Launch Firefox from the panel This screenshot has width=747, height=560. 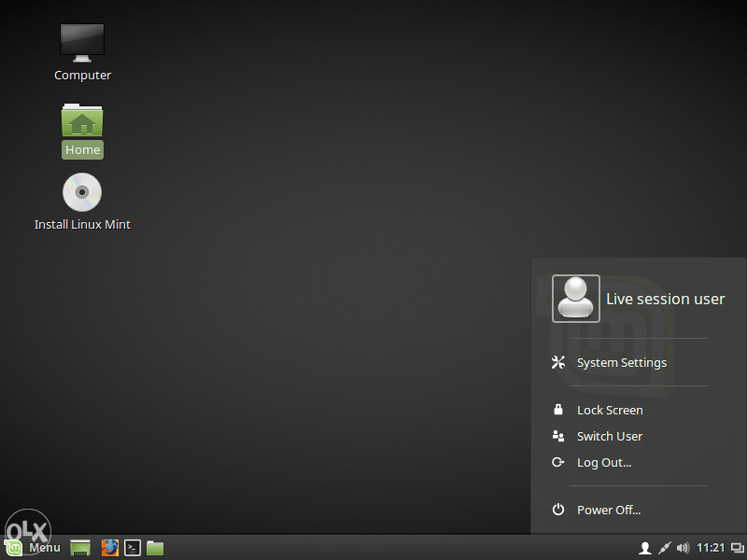pyautogui.click(x=109, y=548)
